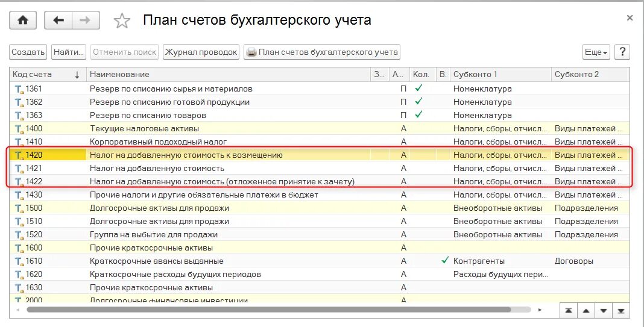Viewport: 644px width, 327px height.
Task: Navigate back with the left arrow
Action: tap(58, 20)
